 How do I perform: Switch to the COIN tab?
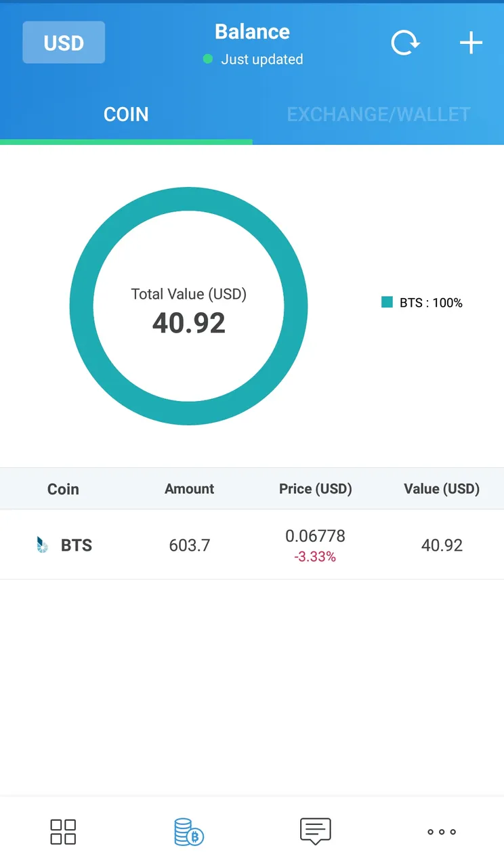(126, 114)
